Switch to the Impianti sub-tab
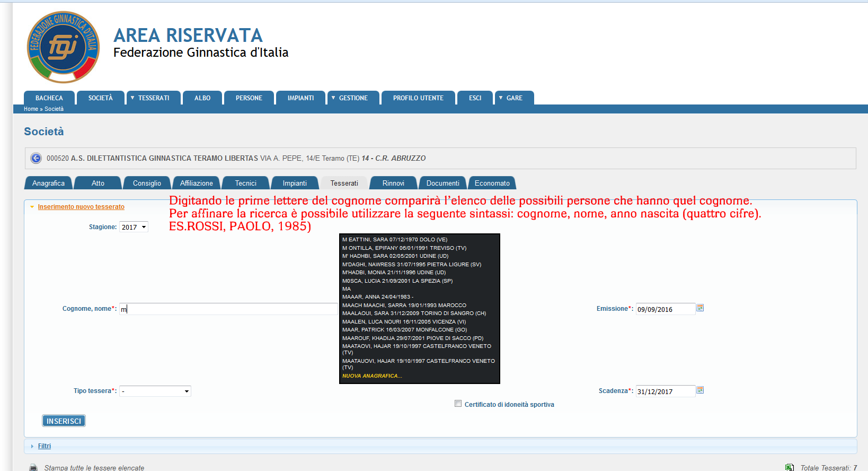Image resolution: width=868 pixels, height=471 pixels. tap(295, 183)
